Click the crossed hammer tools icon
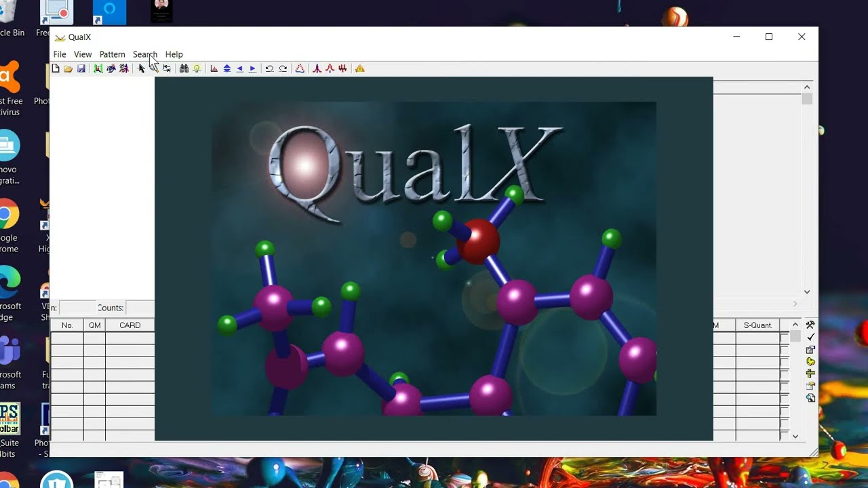Image resolution: width=868 pixels, height=488 pixels. 810,325
